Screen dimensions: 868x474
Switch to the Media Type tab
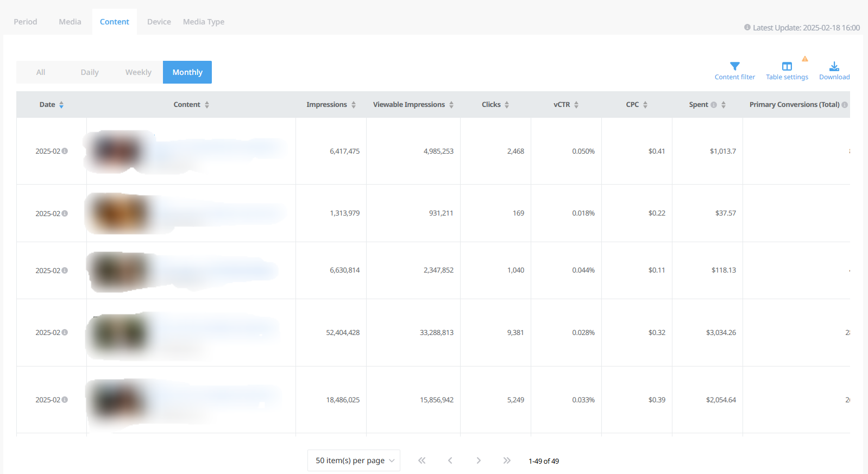[204, 22]
